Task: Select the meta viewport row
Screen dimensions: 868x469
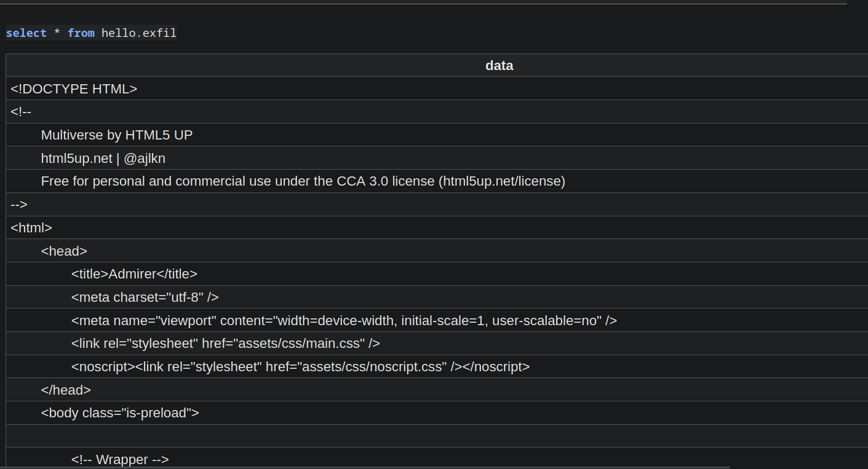Action: point(344,321)
